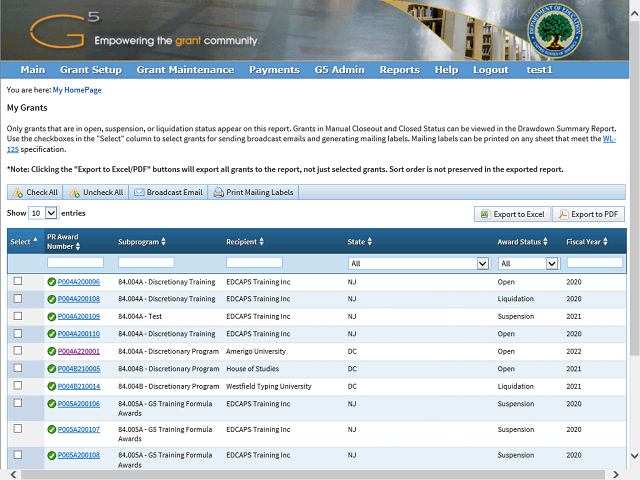Sort by the State column arrows
This screenshot has height=480, width=640.
pyautogui.click(x=371, y=242)
